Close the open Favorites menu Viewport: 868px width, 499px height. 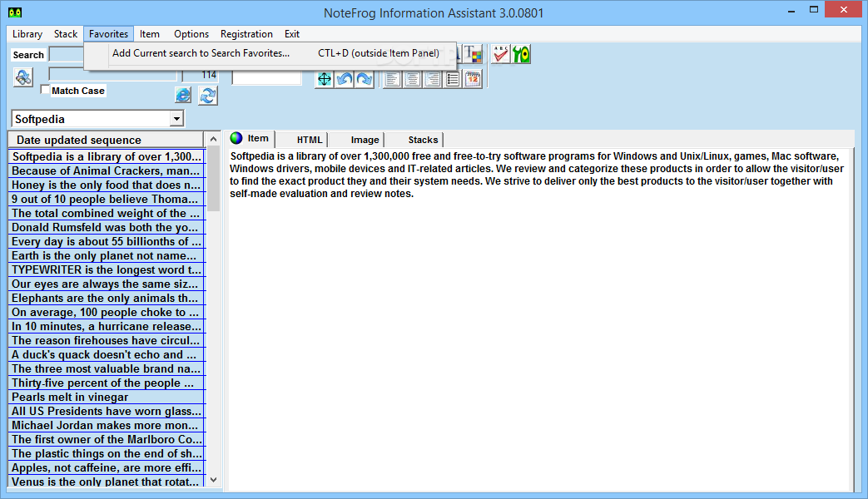108,34
